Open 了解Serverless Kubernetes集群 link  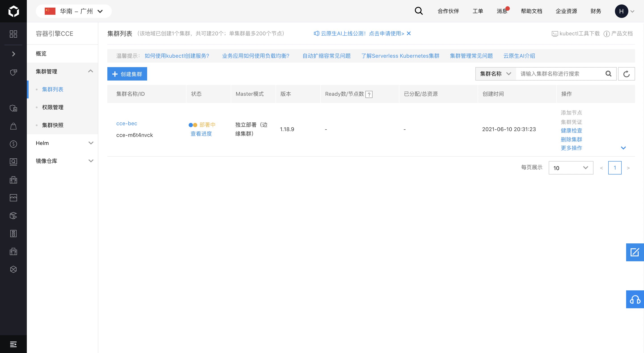point(400,55)
